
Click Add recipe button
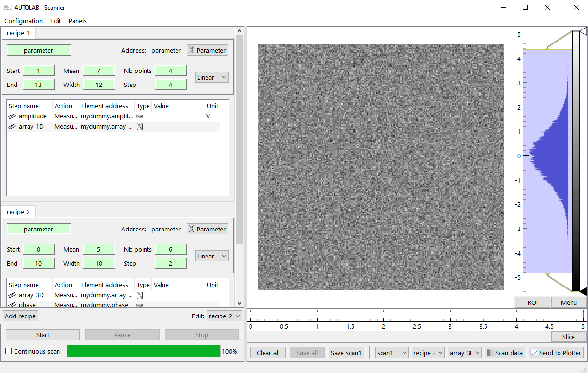pyautogui.click(x=20, y=316)
